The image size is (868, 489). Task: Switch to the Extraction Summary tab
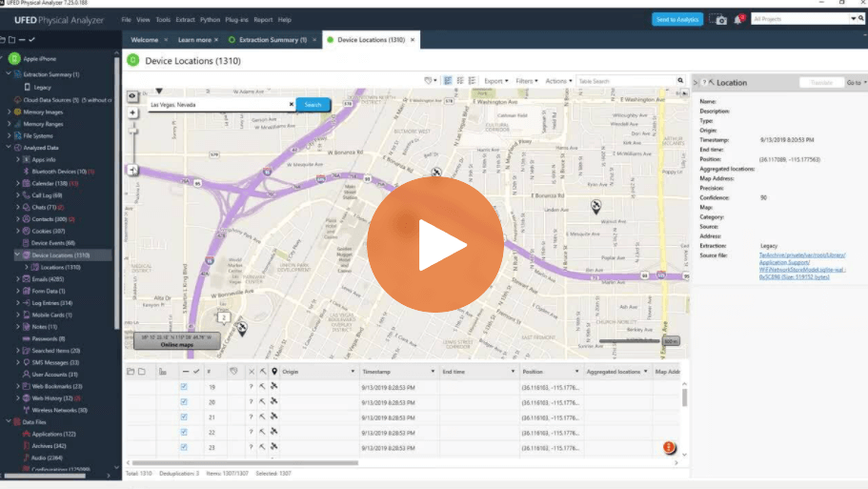pos(272,40)
